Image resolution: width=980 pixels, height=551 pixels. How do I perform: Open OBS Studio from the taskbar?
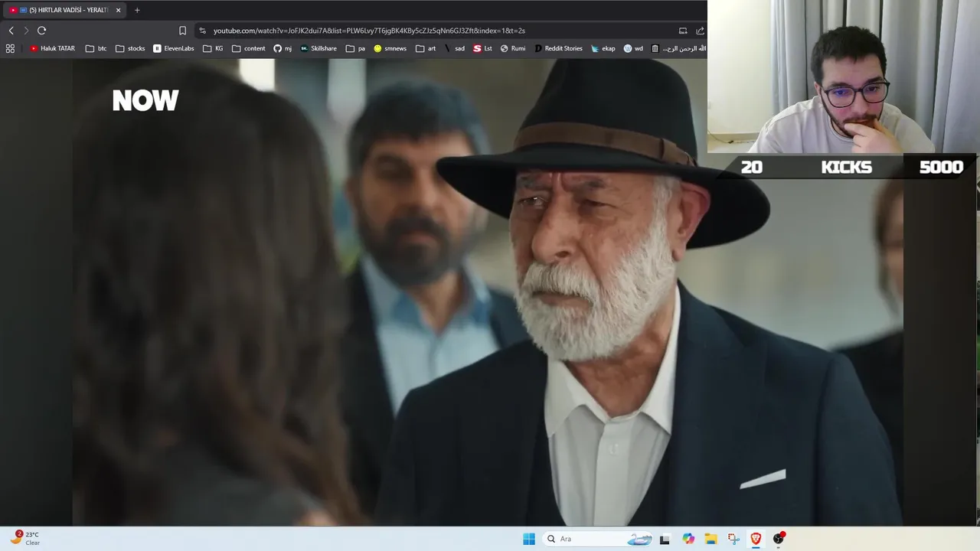pos(779,539)
